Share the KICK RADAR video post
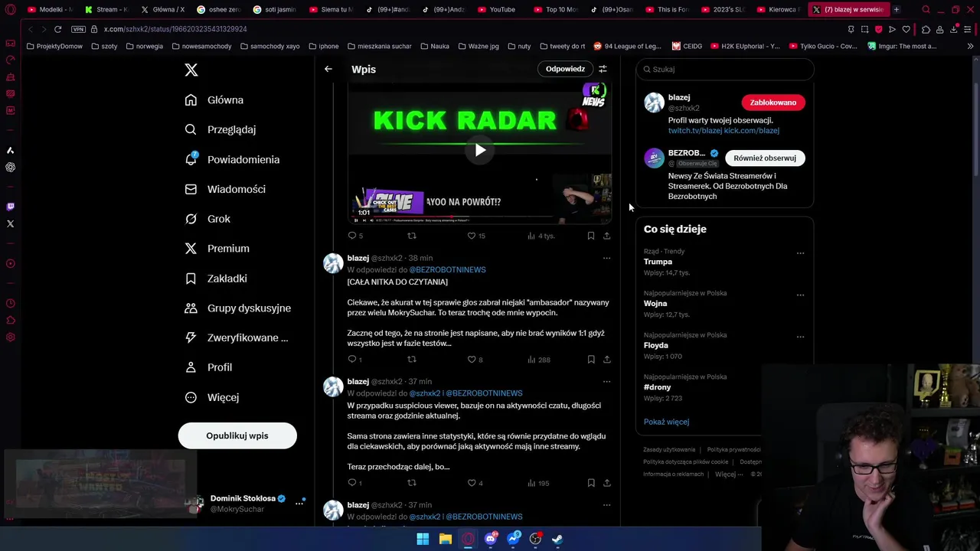Screen dimensions: 980x551 click(606, 236)
